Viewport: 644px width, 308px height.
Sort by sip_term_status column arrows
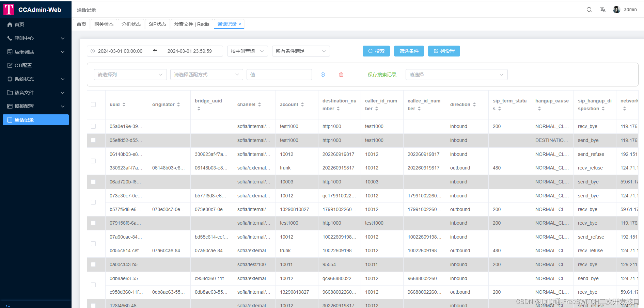pyautogui.click(x=500, y=109)
